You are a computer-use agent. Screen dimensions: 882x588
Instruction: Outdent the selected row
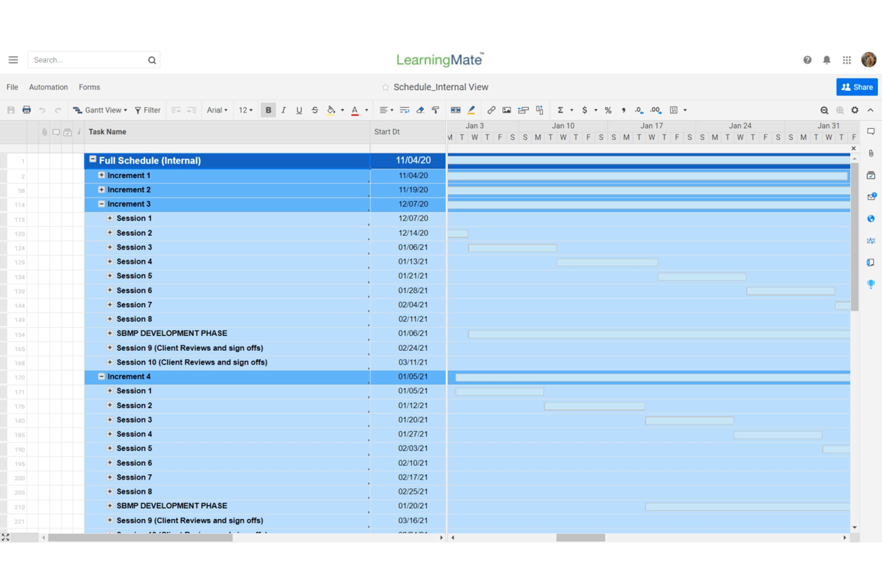pyautogui.click(x=176, y=110)
